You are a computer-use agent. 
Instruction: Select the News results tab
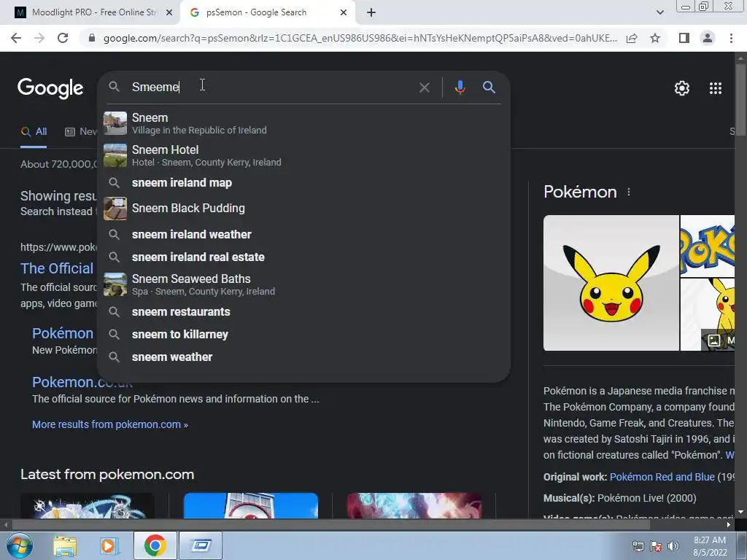click(81, 132)
